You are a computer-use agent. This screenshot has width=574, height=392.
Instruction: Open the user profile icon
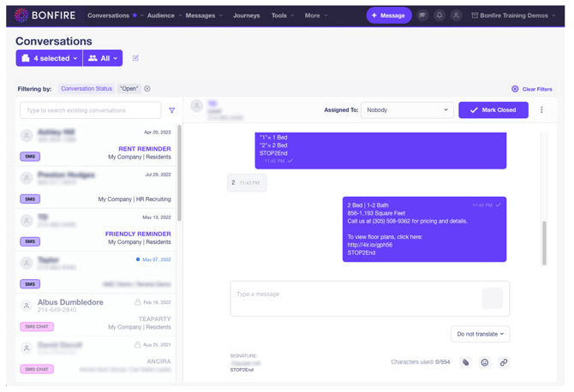pos(456,15)
